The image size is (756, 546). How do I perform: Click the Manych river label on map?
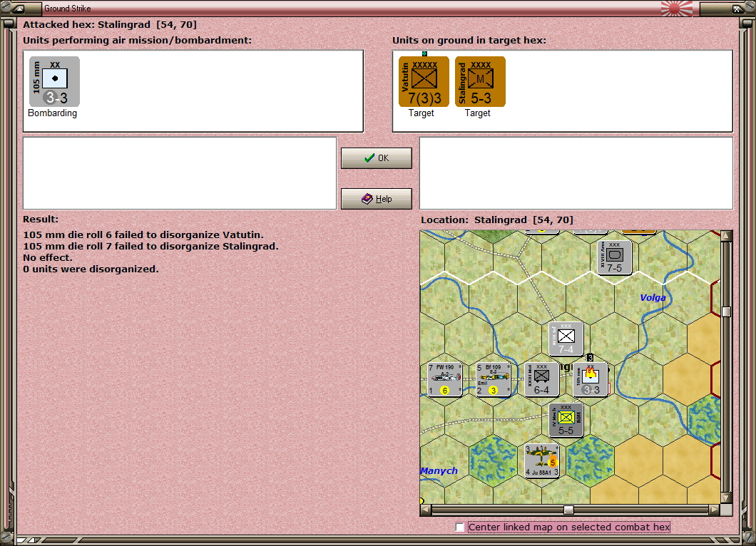(439, 471)
